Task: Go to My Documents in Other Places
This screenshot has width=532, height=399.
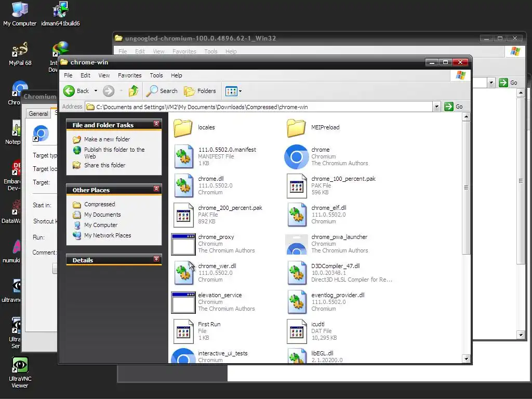Action: coord(102,215)
